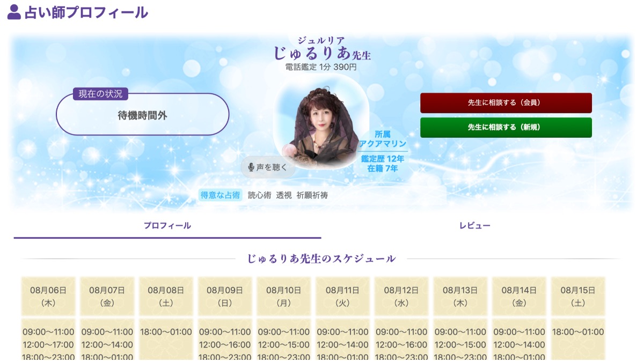Select the 08月06日（木） schedule date
The width and height of the screenshot is (644, 362).
48,296
